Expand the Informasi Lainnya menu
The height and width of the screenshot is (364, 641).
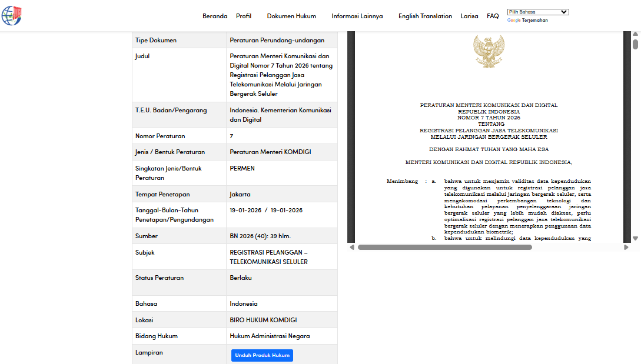(357, 16)
